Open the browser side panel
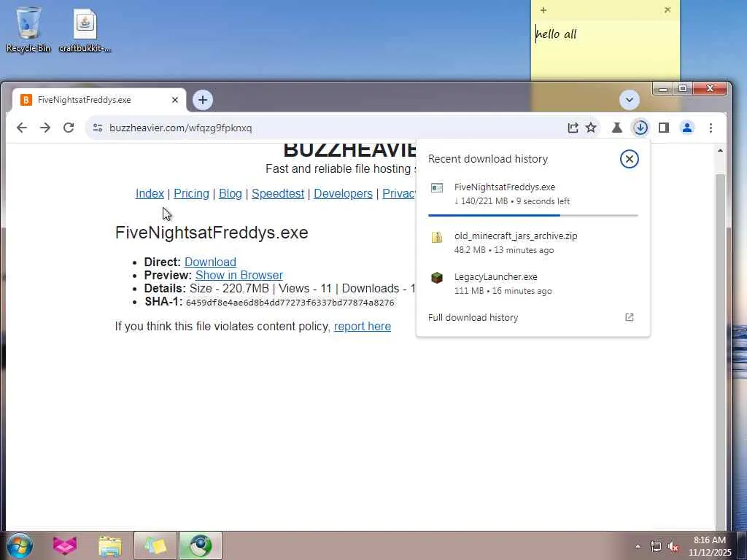This screenshot has height=560, width=747. click(664, 128)
